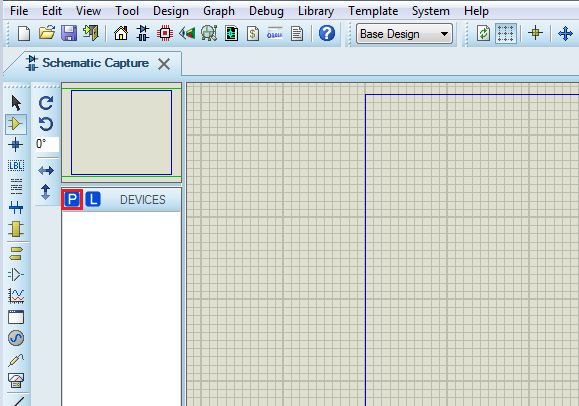Viewport: 579px width, 406px height.
Task: Open the Source Code icon
Action: [275, 34]
